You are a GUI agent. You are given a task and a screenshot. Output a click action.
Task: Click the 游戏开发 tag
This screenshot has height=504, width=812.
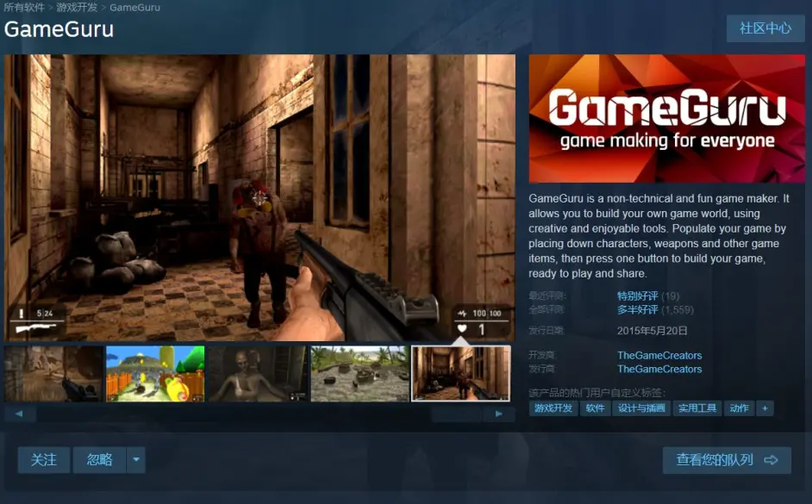tap(553, 408)
